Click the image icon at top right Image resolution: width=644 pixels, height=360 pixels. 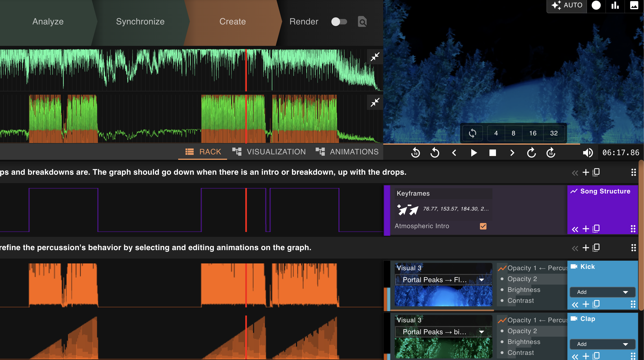click(x=634, y=5)
